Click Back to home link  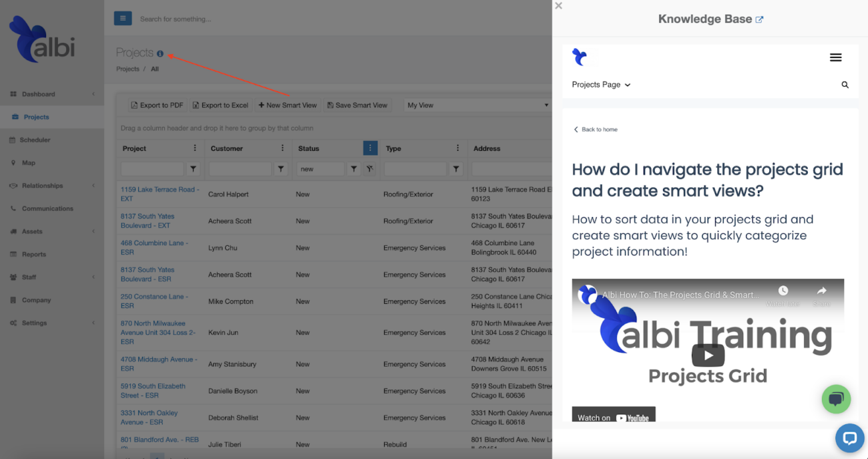click(x=596, y=130)
